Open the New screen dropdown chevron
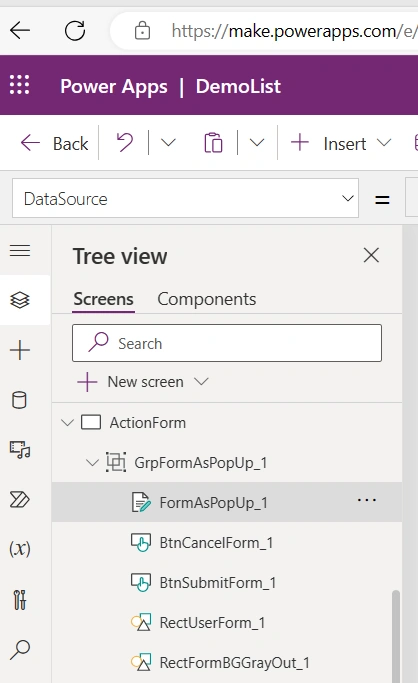This screenshot has height=683, width=418. pyautogui.click(x=201, y=382)
